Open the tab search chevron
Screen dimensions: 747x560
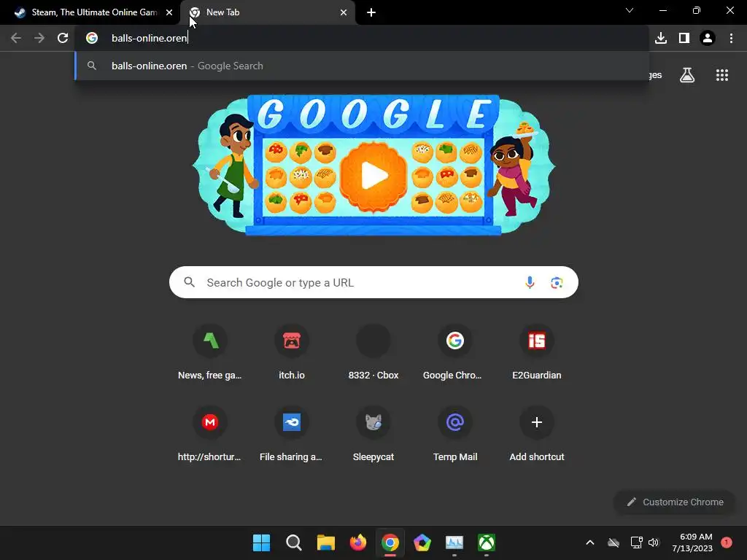click(x=630, y=10)
